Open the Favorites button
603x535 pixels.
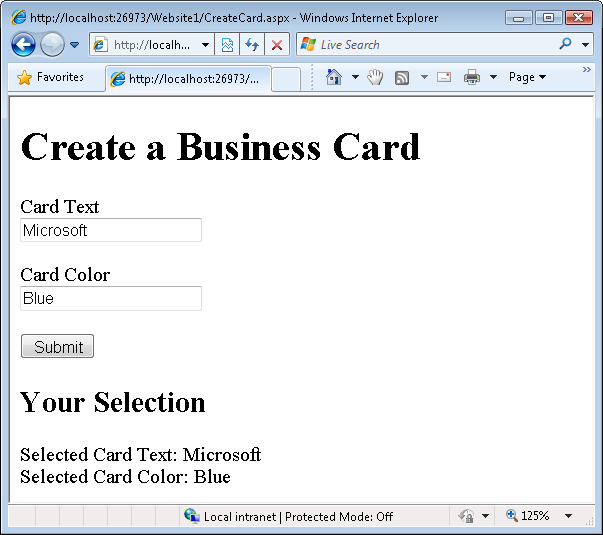[51, 77]
